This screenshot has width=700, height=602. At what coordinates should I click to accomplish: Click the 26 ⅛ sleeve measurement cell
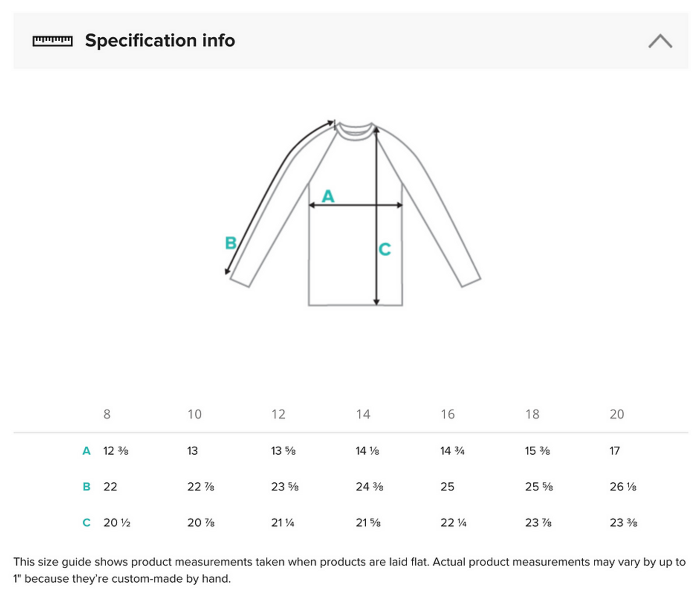[x=623, y=487]
